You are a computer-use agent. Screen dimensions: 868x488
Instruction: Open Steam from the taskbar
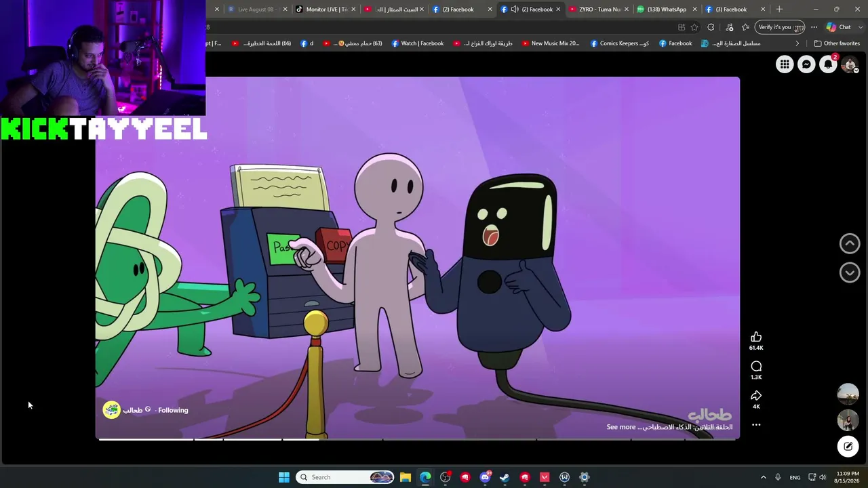505,477
